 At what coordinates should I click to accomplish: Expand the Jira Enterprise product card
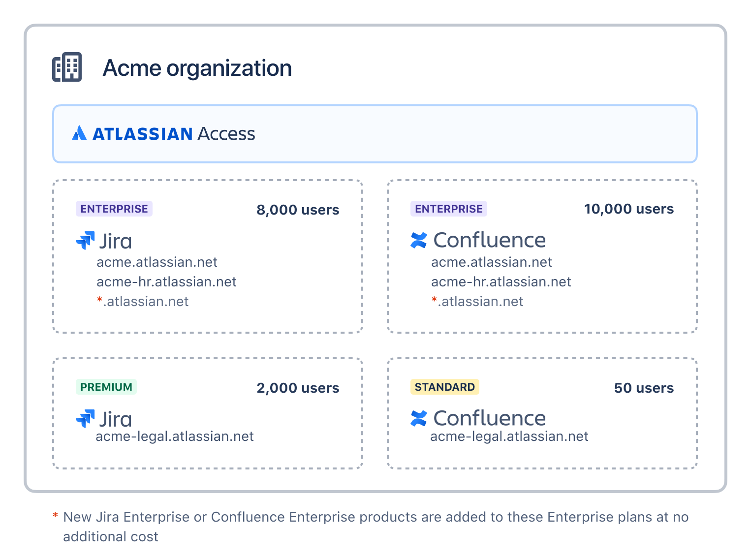207,256
